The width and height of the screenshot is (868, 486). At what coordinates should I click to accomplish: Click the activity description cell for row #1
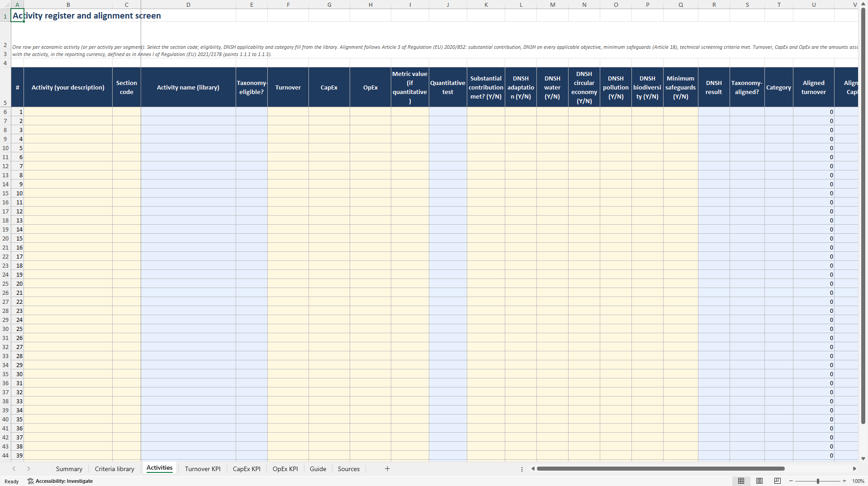(68, 112)
